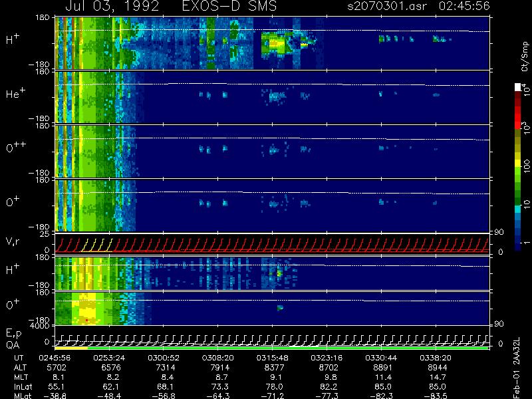
Task: Click the 'InLat' row label
Action: [23, 386]
